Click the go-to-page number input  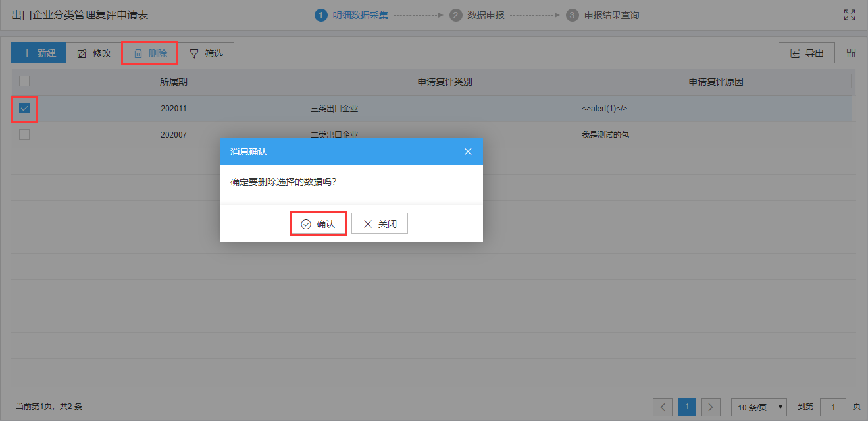833,407
